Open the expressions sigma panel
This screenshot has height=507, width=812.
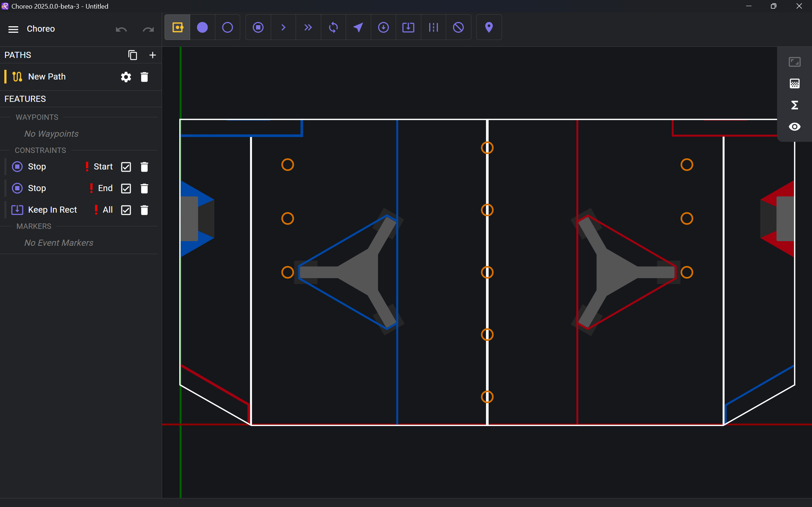point(794,105)
